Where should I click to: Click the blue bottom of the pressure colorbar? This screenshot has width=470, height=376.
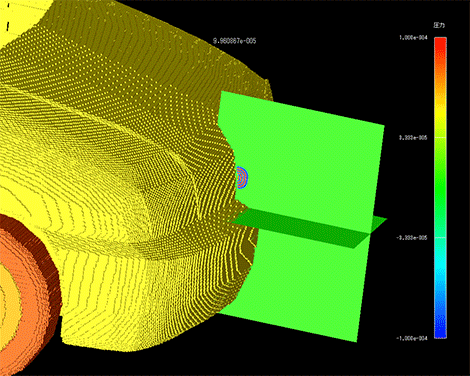coord(440,328)
